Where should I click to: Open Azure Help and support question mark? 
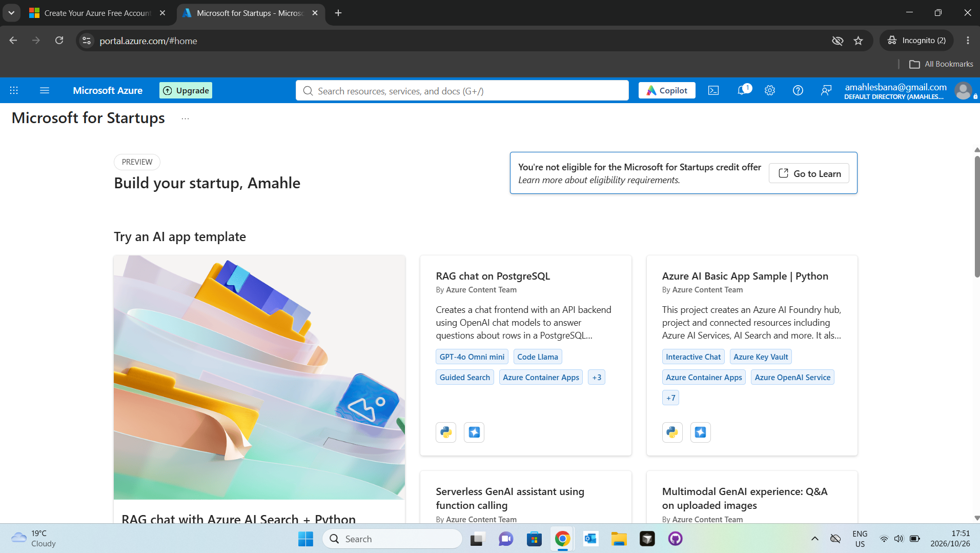point(798,90)
